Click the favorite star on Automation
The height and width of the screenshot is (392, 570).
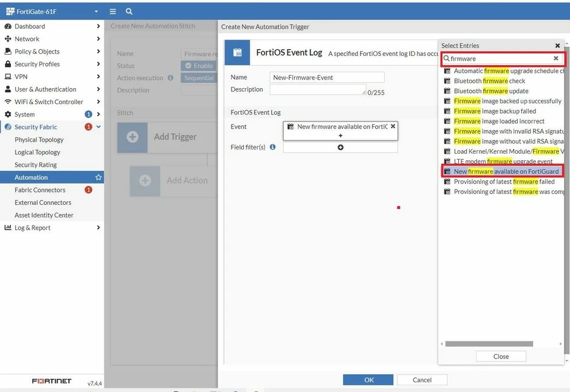pos(98,177)
